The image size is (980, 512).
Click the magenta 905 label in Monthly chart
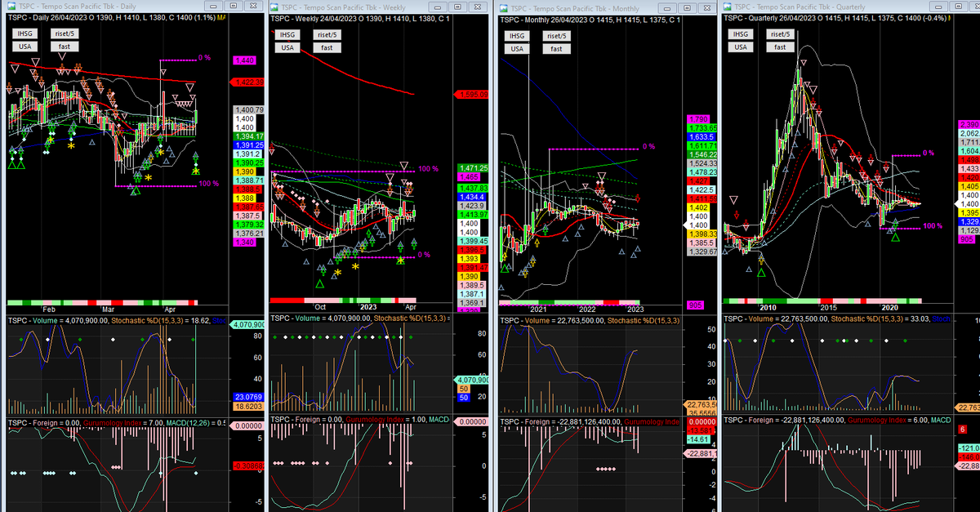[x=693, y=304]
